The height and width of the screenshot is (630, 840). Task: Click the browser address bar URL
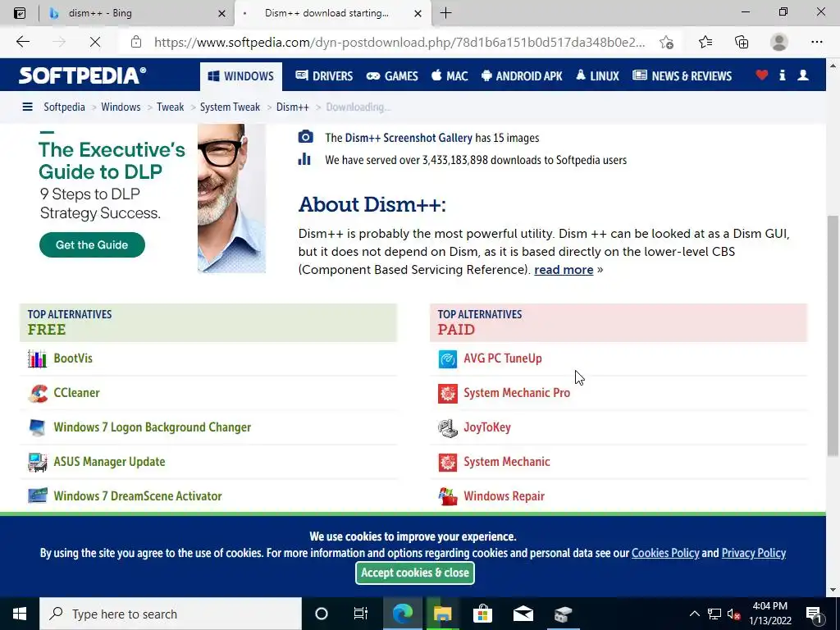pyautogui.click(x=399, y=43)
